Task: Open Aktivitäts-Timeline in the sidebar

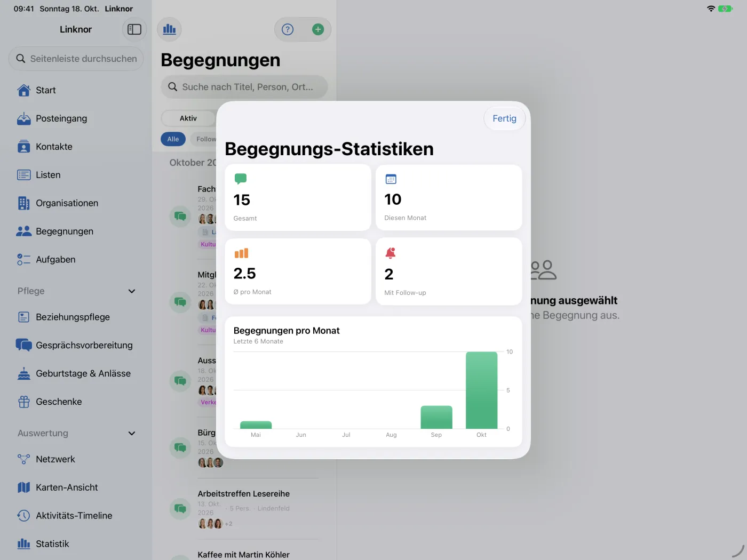Action: tap(76, 516)
